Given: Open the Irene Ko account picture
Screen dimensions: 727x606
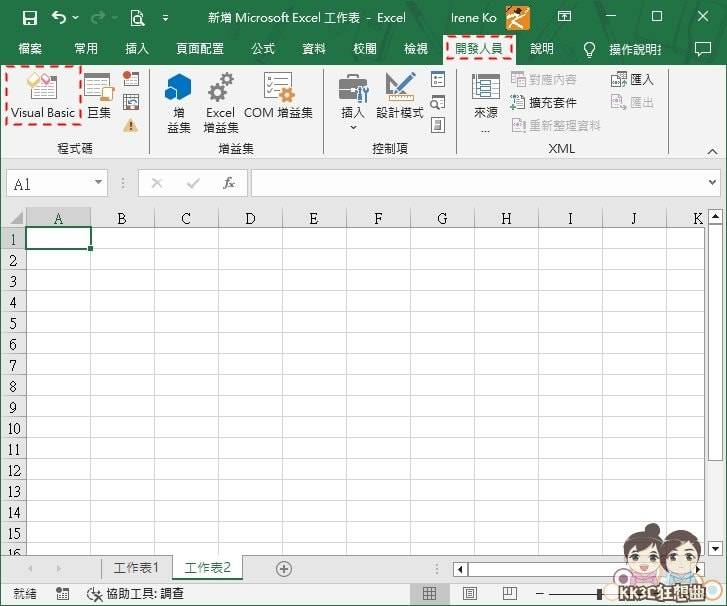Looking at the screenshot, I should [518, 18].
